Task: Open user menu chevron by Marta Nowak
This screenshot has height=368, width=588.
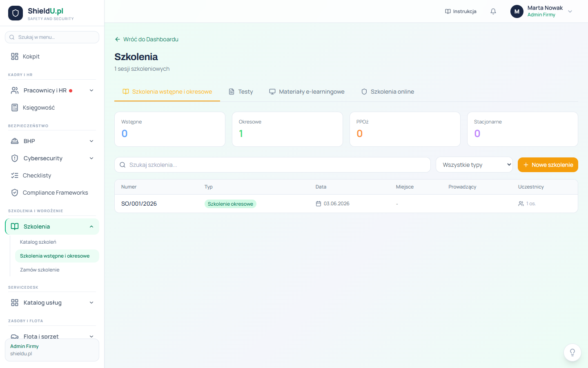Action: [570, 11]
